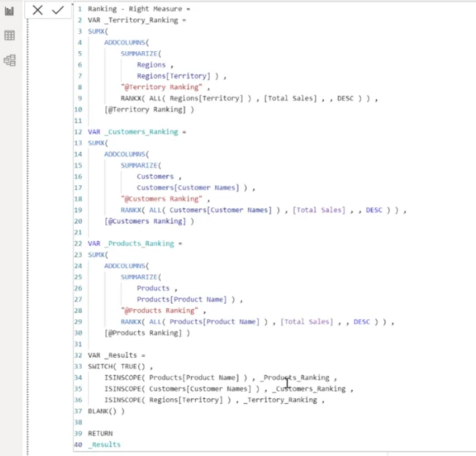Click RANKX on line 19
This screenshot has width=476, height=456.
pos(131,210)
